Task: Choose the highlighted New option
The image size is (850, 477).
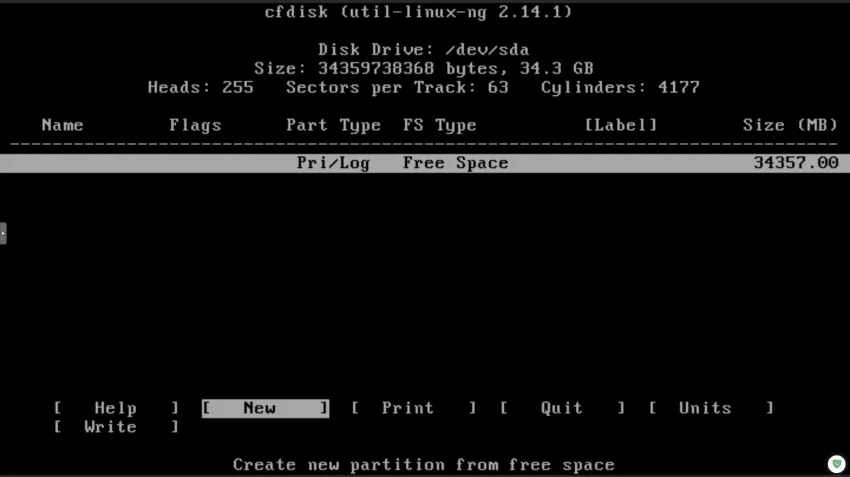Action: click(x=265, y=408)
